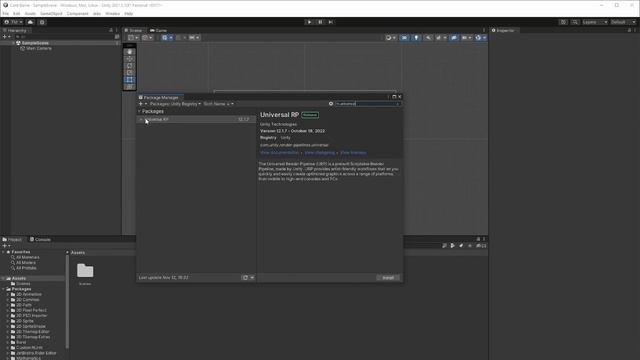
Task: Toggle tool handle pivot position dropdown
Action: point(133,38)
